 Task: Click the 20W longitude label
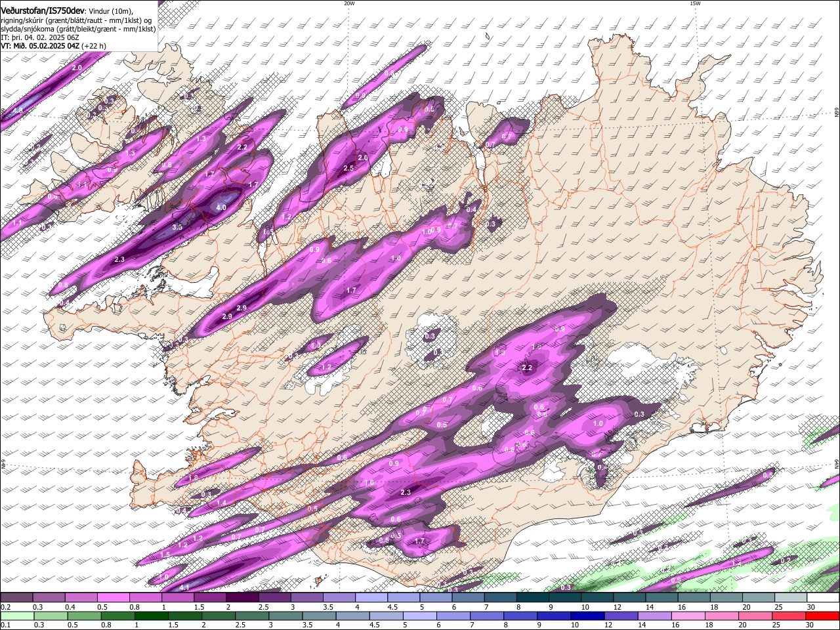349,3
